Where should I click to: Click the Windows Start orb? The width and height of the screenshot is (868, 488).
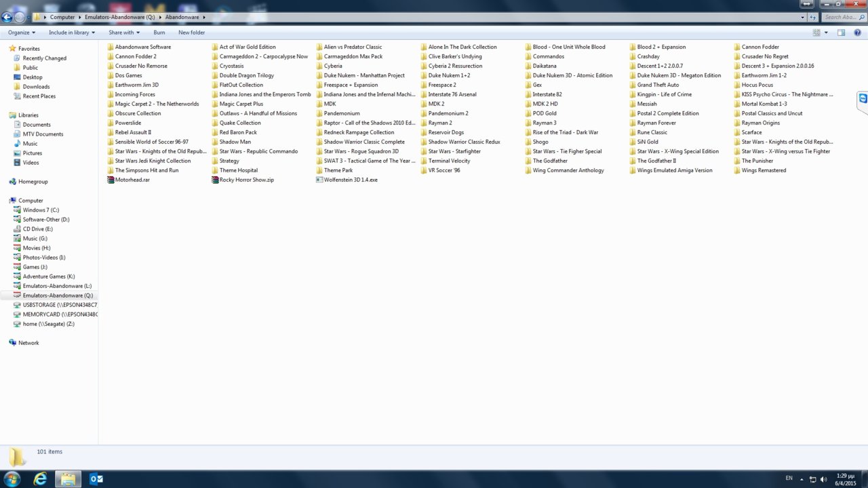(x=12, y=479)
